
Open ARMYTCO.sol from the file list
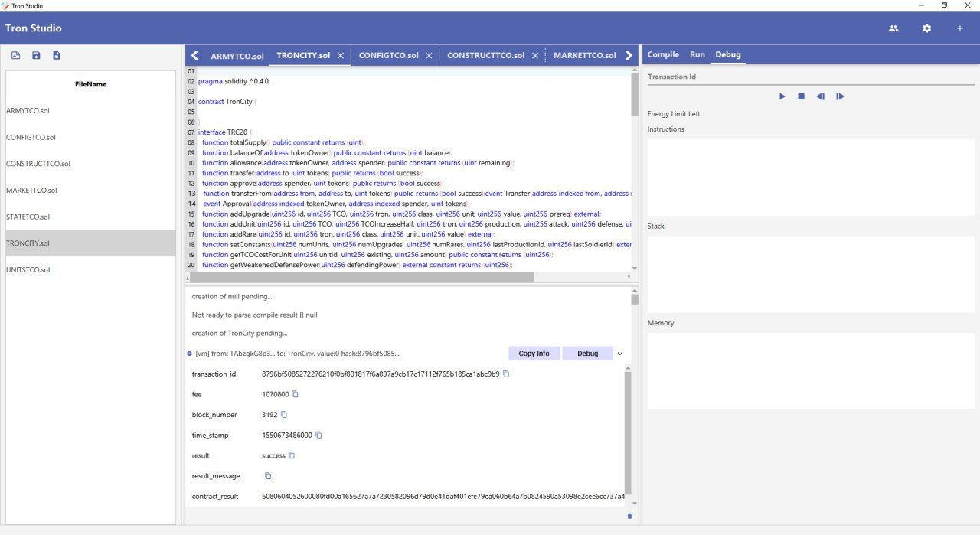(90, 111)
